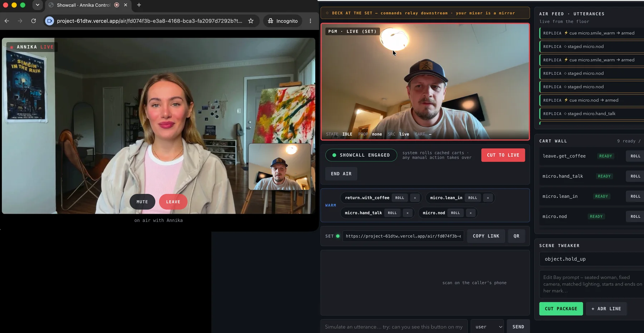Bookmark page with the star icon
This screenshot has height=333, width=644.
click(251, 21)
